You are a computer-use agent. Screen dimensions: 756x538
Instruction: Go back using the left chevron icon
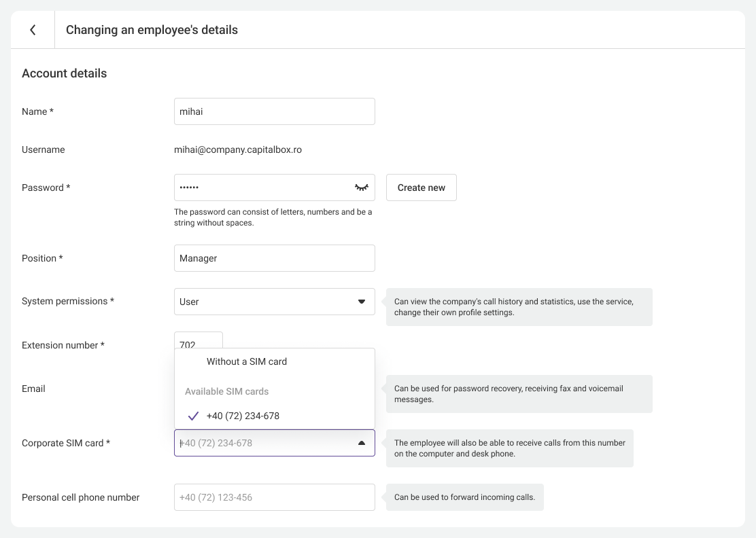33,30
